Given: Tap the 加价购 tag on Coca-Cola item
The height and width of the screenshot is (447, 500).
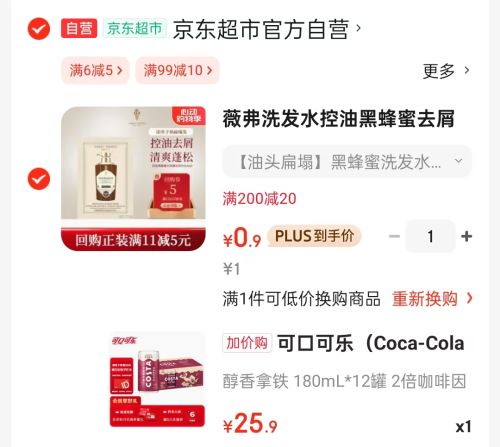Looking at the screenshot, I should click(x=247, y=343).
